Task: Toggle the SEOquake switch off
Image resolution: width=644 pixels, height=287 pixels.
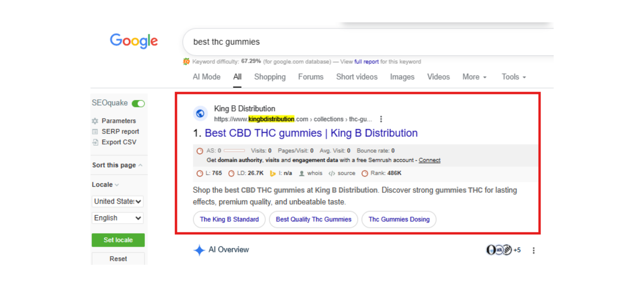Action: (x=138, y=103)
